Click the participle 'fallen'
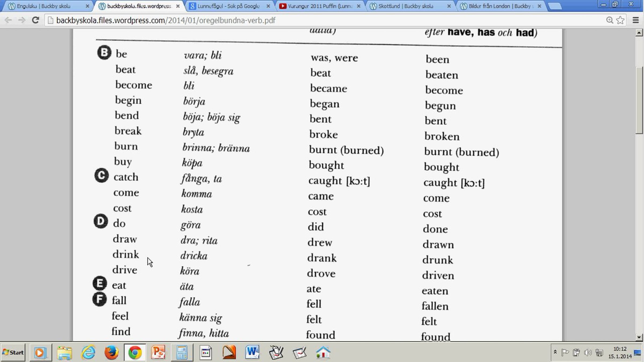The width and height of the screenshot is (644, 362). point(435,306)
